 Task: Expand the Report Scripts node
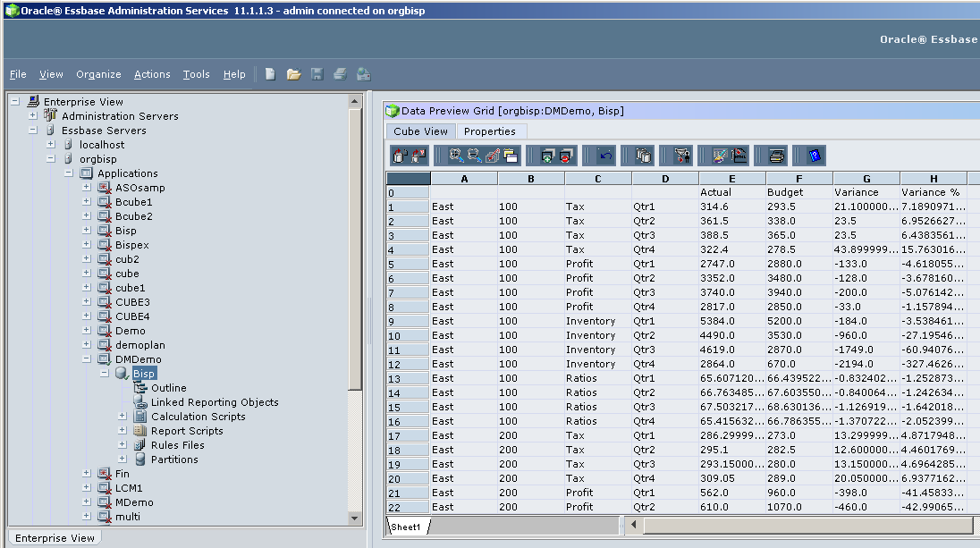point(122,431)
